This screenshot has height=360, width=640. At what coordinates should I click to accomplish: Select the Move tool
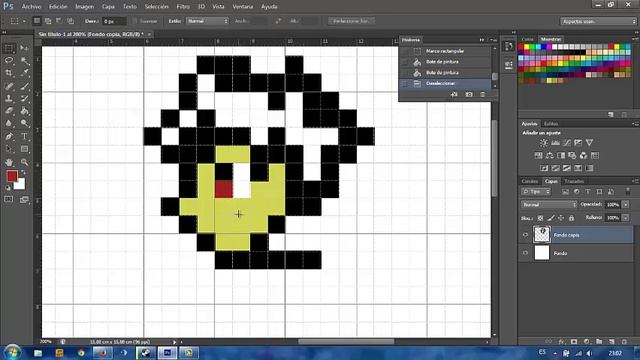[x=24, y=49]
